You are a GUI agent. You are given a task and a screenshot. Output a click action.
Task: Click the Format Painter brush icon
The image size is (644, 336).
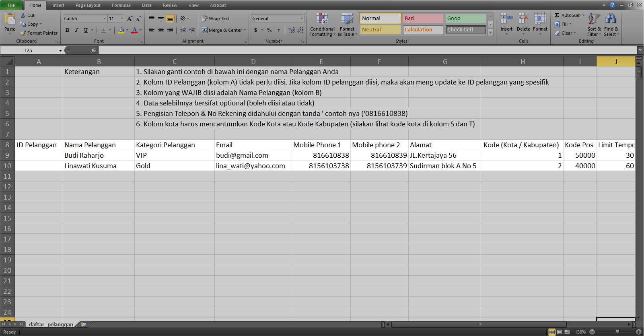[x=23, y=33]
